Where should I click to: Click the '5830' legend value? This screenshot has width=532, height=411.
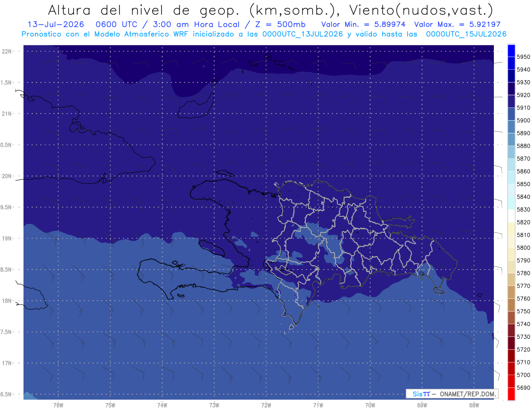[524, 209]
